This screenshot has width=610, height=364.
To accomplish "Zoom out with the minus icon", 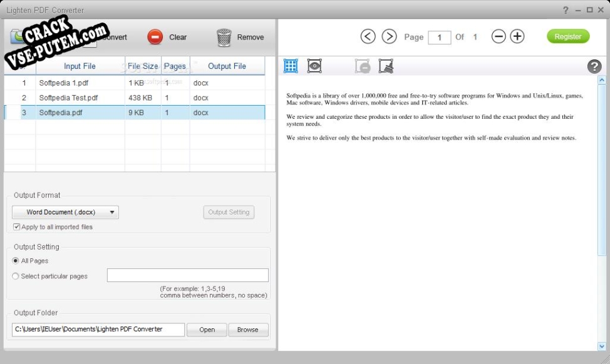I will click(499, 36).
